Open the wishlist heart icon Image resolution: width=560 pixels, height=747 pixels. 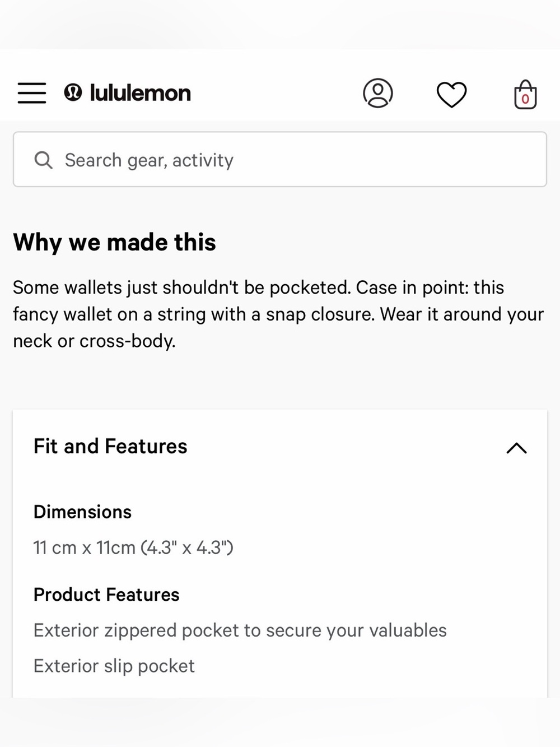451,94
